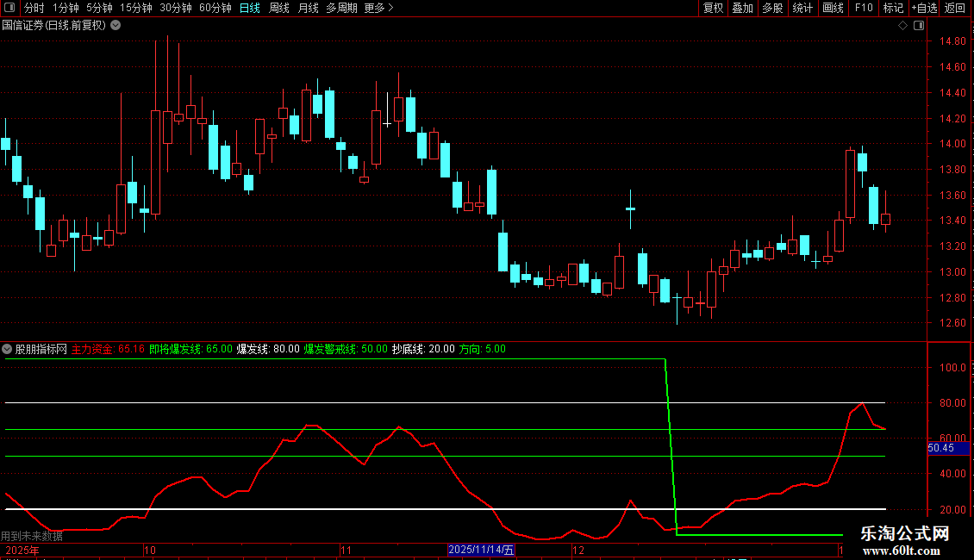Select the 日线 daily period tab

click(x=250, y=8)
